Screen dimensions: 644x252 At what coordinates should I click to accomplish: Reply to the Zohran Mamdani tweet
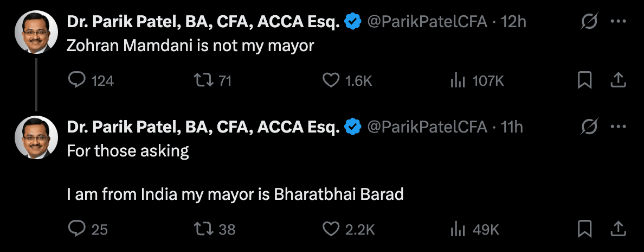point(77,81)
